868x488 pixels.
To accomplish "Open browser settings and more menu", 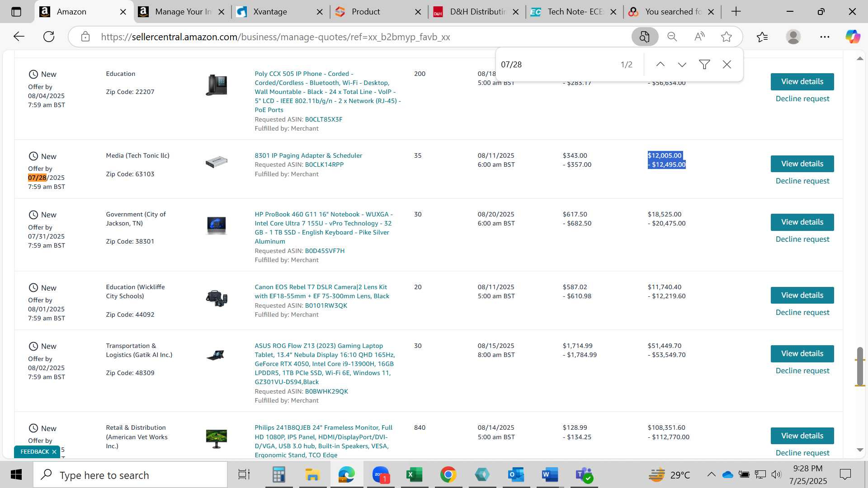I will (x=825, y=37).
